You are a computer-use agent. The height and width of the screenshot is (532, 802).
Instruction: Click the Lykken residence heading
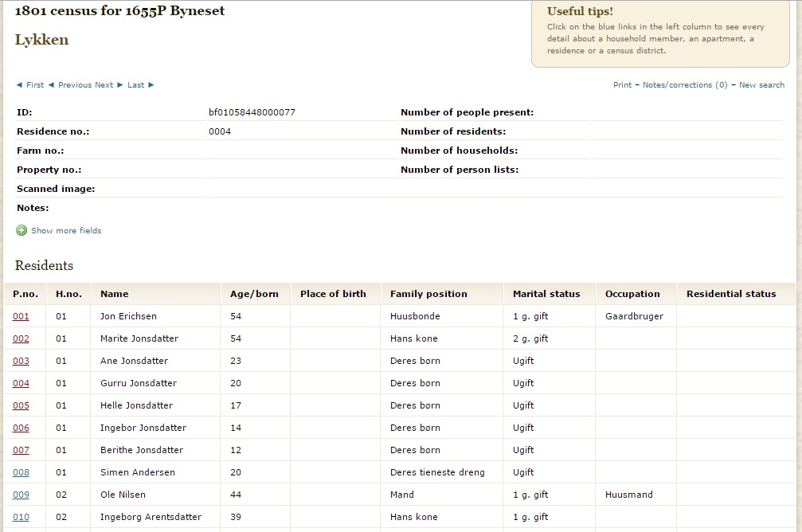tap(41, 40)
